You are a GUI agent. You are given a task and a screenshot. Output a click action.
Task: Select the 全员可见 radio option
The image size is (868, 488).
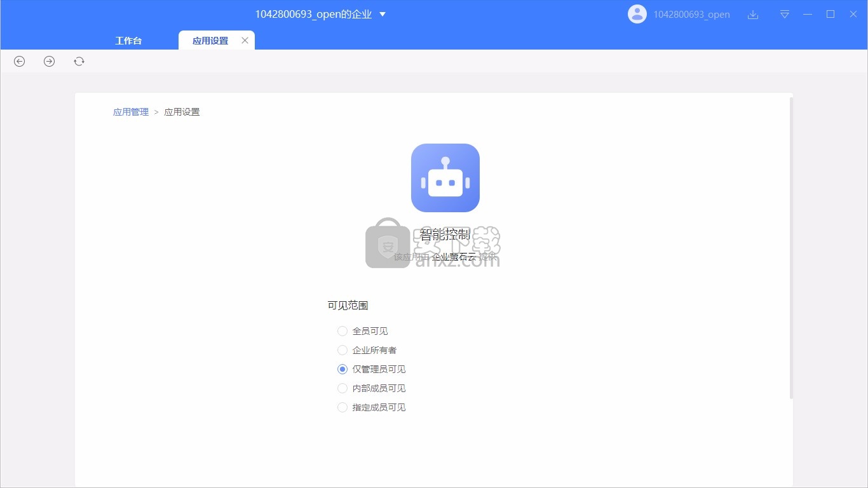(x=342, y=331)
